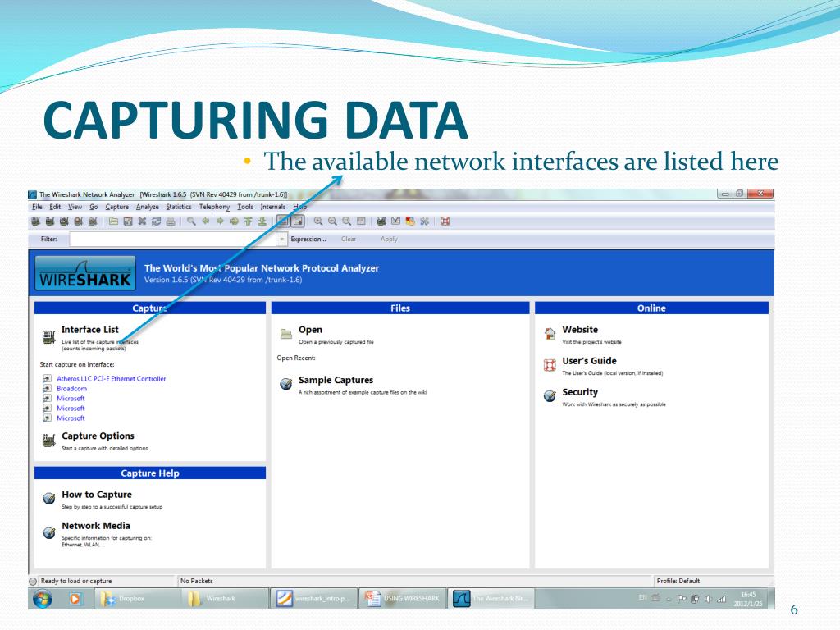Print packets using the toolbar printer icon
Viewport: 840px width, 630px height.
pyautogui.click(x=171, y=221)
